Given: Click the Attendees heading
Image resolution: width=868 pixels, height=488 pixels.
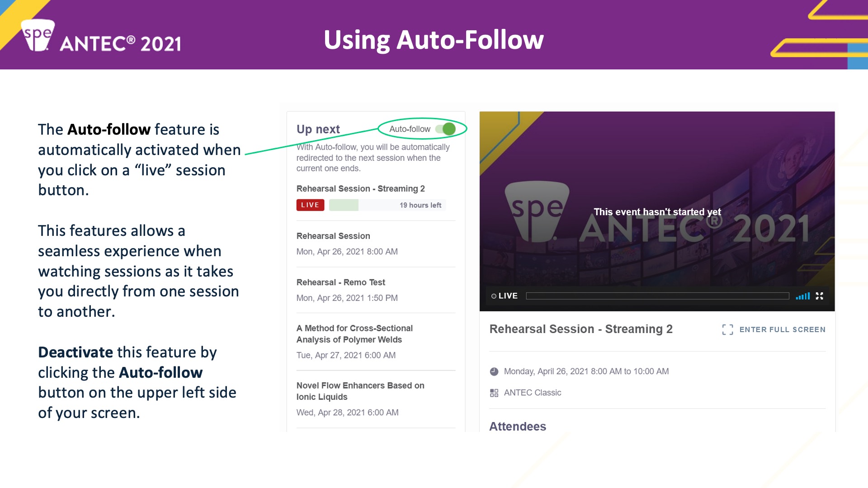Looking at the screenshot, I should point(518,426).
